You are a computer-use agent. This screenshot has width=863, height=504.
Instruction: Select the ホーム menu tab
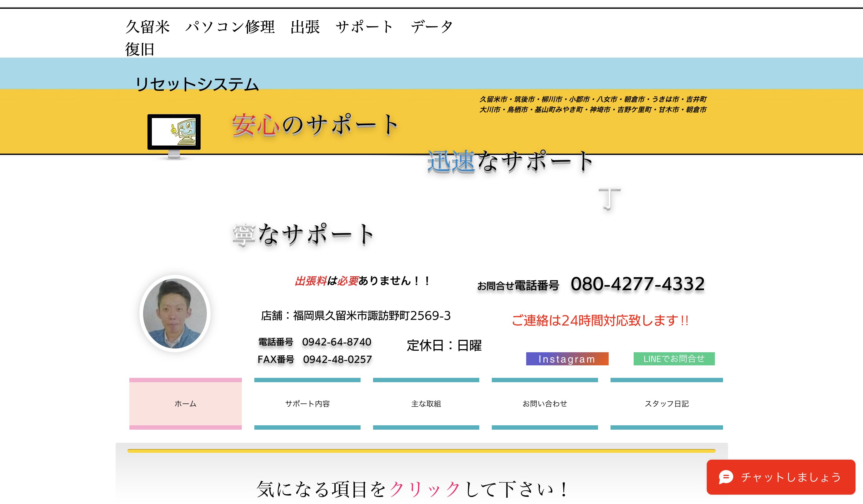[x=185, y=403]
